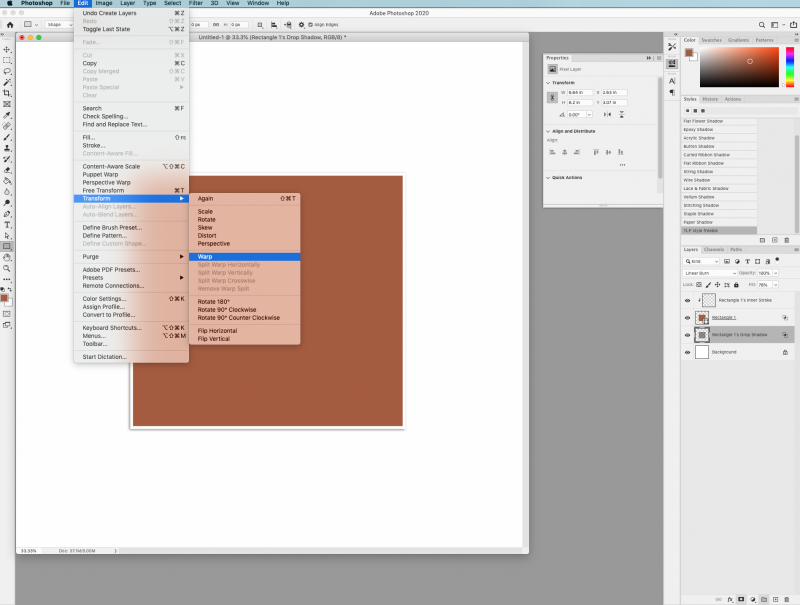Switch to the History tab
This screenshot has width=800, height=605.
pyautogui.click(x=710, y=99)
